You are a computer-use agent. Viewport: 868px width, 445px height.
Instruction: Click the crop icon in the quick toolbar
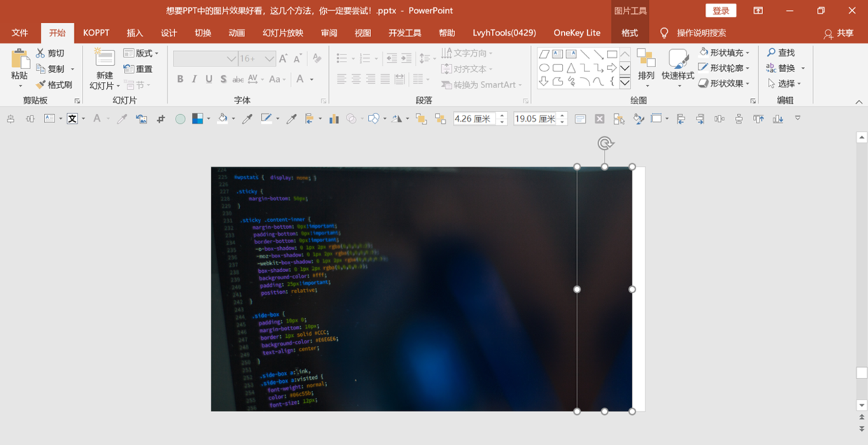pos(161,119)
